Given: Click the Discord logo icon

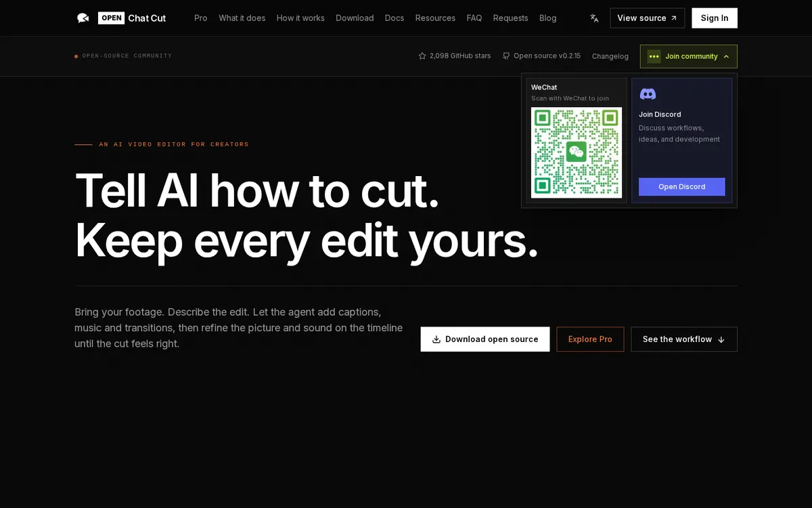Looking at the screenshot, I should 648,94.
